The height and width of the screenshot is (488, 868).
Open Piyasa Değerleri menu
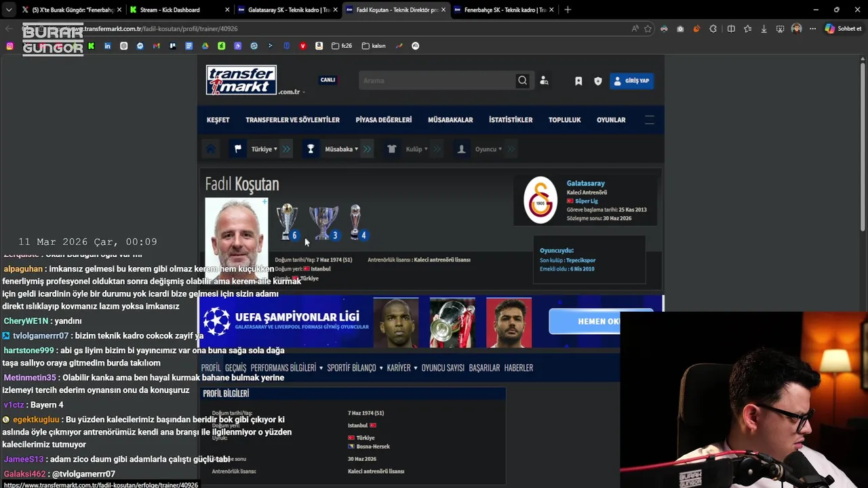(383, 120)
